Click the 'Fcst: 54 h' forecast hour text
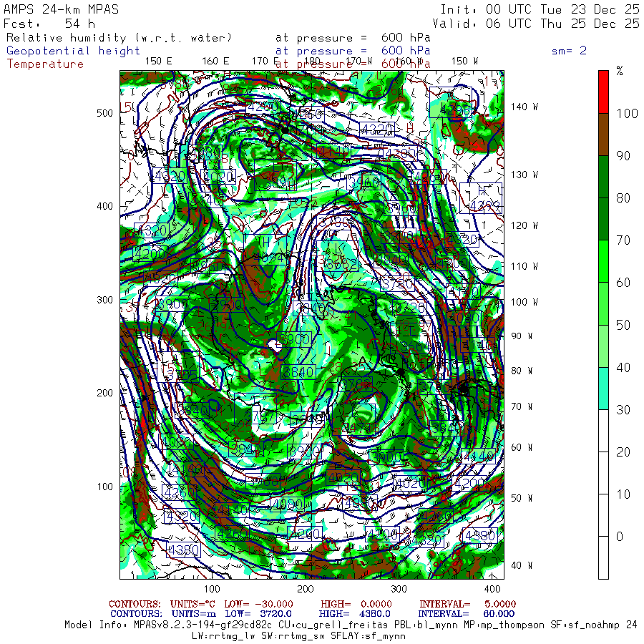 click(49, 24)
